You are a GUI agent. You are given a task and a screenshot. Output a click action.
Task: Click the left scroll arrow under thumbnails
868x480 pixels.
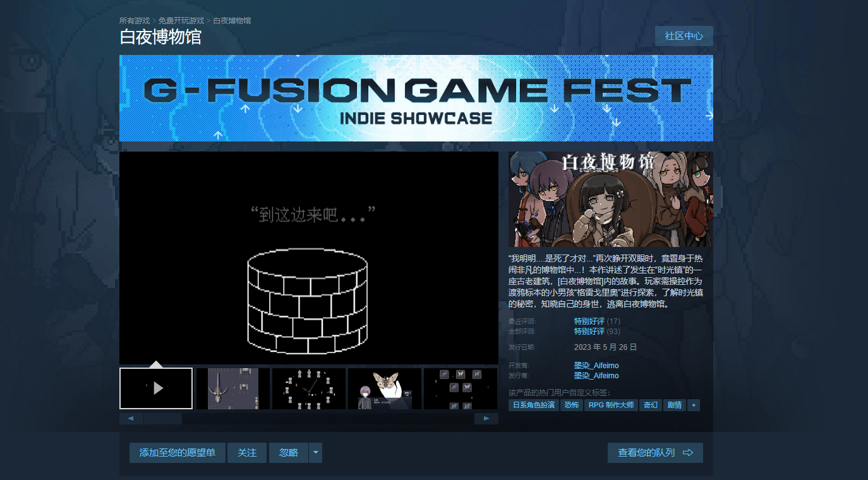tap(131, 419)
